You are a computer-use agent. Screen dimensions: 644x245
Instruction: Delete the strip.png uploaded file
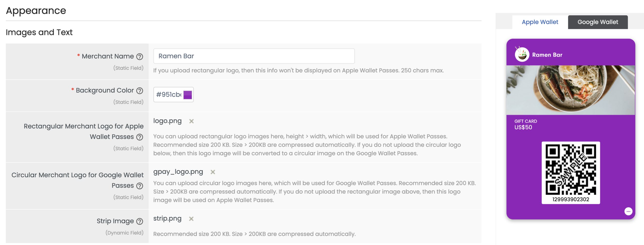click(191, 219)
